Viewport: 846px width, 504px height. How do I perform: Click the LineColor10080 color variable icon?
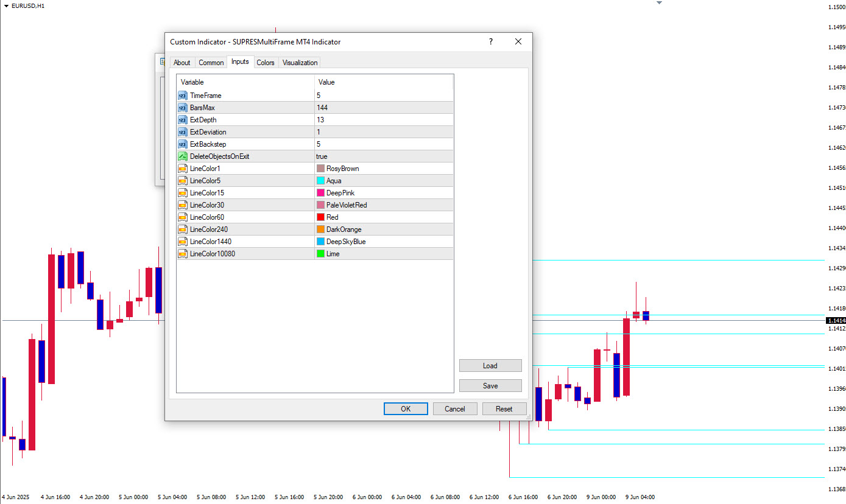(183, 254)
